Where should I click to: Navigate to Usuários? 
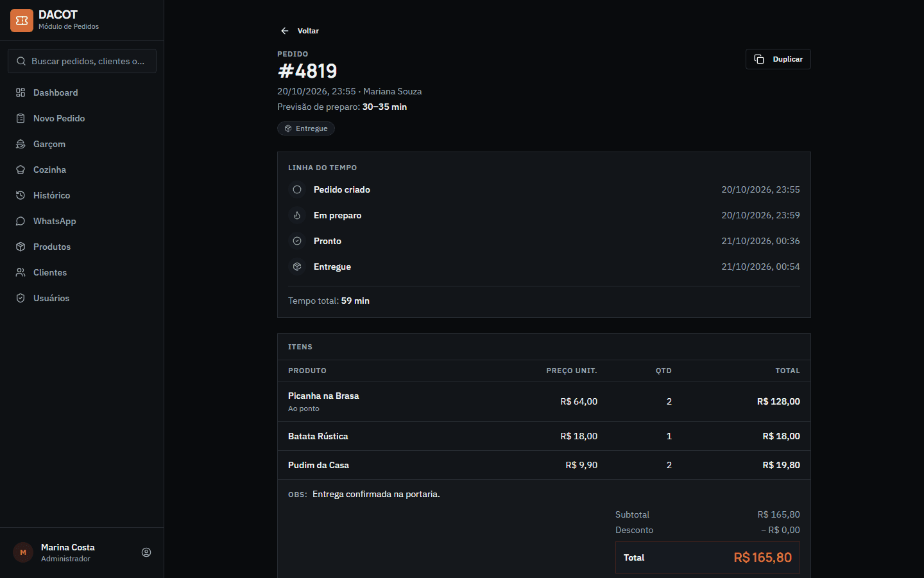[82, 298]
